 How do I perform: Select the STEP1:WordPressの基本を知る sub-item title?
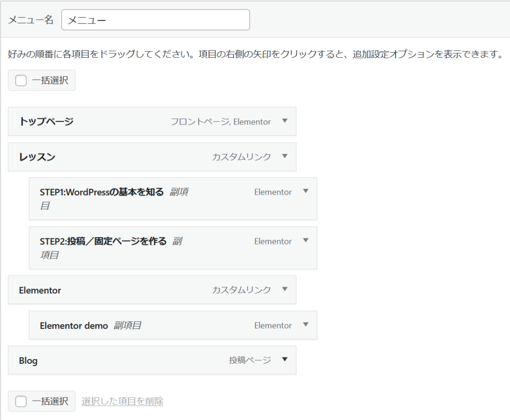click(102, 192)
